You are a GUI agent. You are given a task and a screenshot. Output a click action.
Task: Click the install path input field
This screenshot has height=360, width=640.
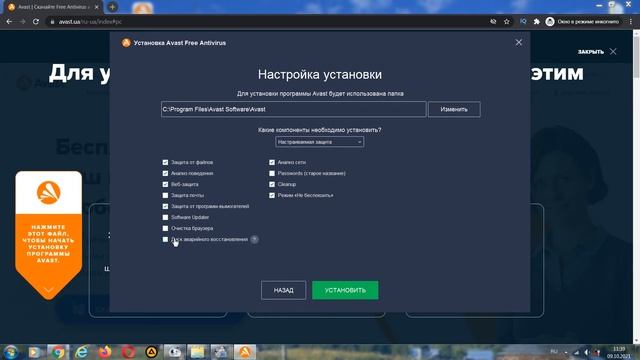point(293,109)
